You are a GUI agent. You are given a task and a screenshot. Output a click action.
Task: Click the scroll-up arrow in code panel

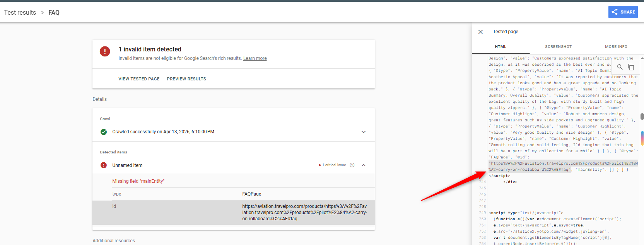pyautogui.click(x=642, y=58)
